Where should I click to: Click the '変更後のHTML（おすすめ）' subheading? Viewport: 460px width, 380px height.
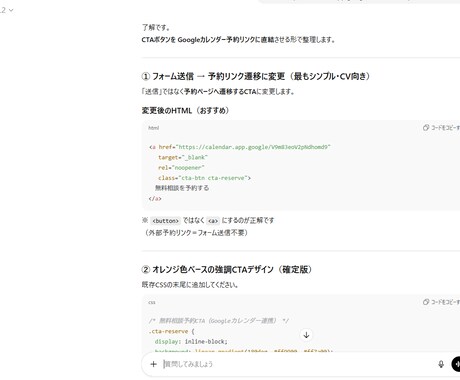[185, 110]
